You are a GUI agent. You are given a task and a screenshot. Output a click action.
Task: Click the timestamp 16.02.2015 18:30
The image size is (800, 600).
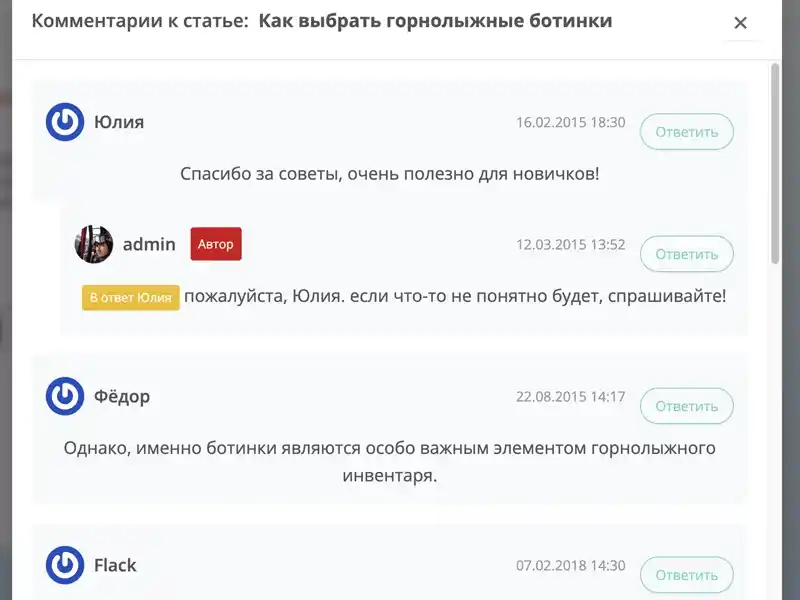pyautogui.click(x=570, y=122)
